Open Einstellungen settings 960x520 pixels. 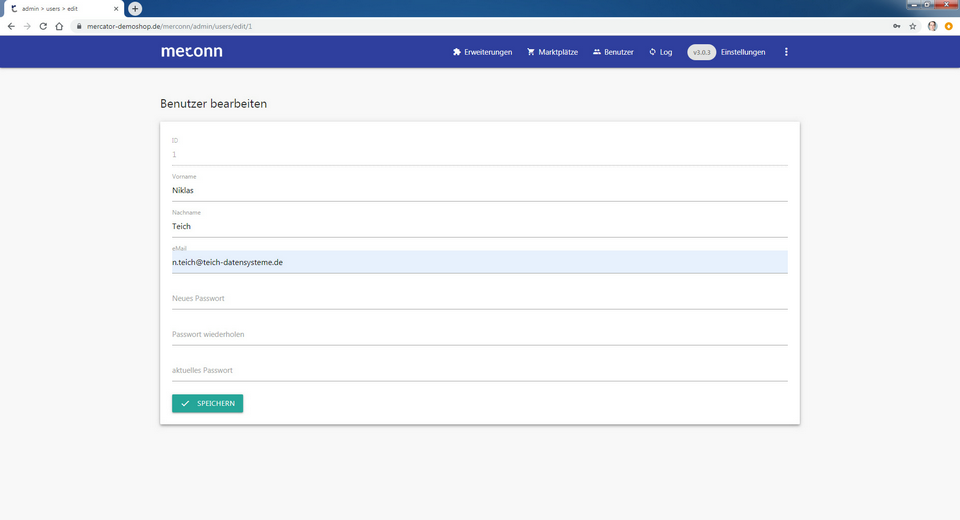pos(743,52)
